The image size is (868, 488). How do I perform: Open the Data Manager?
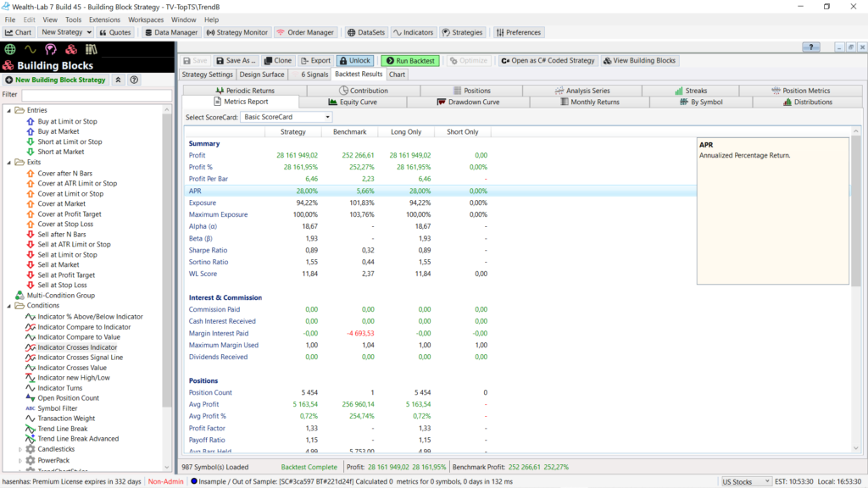point(171,32)
